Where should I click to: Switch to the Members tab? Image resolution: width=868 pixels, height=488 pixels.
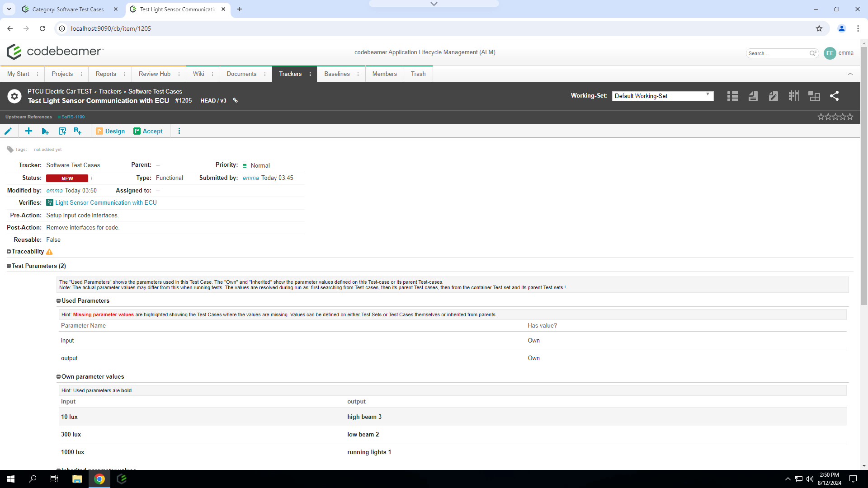tap(385, 74)
